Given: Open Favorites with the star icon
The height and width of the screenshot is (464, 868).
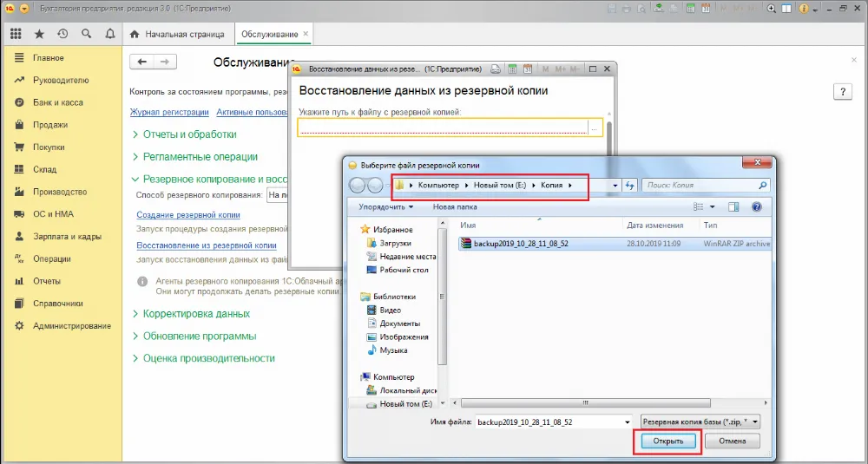Looking at the screenshot, I should 39,34.
